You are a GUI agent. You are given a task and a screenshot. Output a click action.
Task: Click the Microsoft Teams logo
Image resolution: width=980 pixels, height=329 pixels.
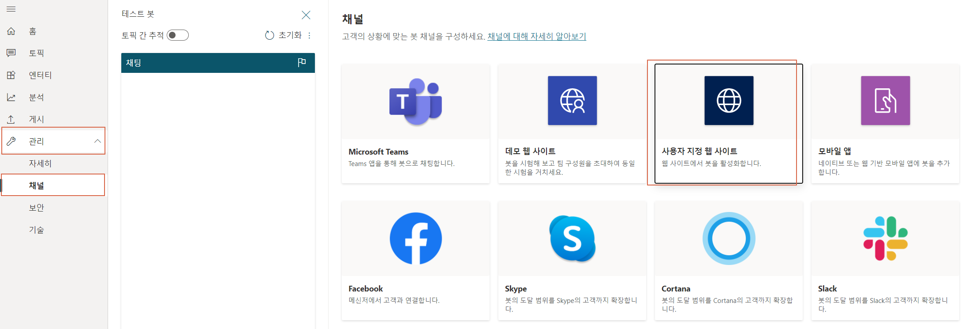415,102
